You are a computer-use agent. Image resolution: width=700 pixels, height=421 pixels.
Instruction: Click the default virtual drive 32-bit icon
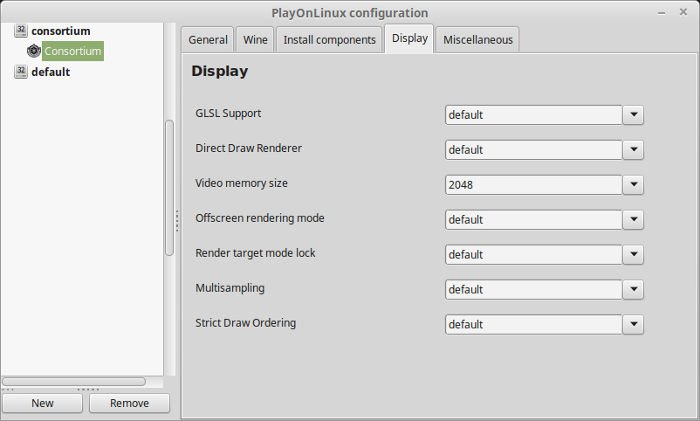(x=21, y=71)
